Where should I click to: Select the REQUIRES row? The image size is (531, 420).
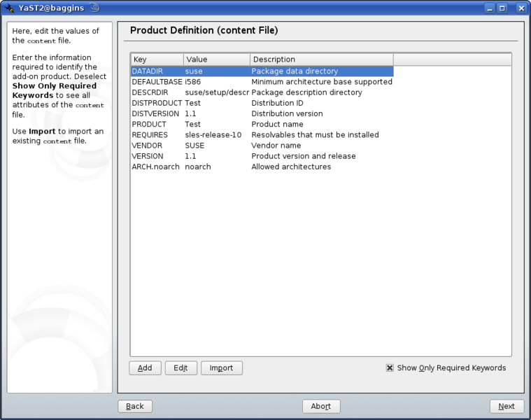tap(262, 135)
